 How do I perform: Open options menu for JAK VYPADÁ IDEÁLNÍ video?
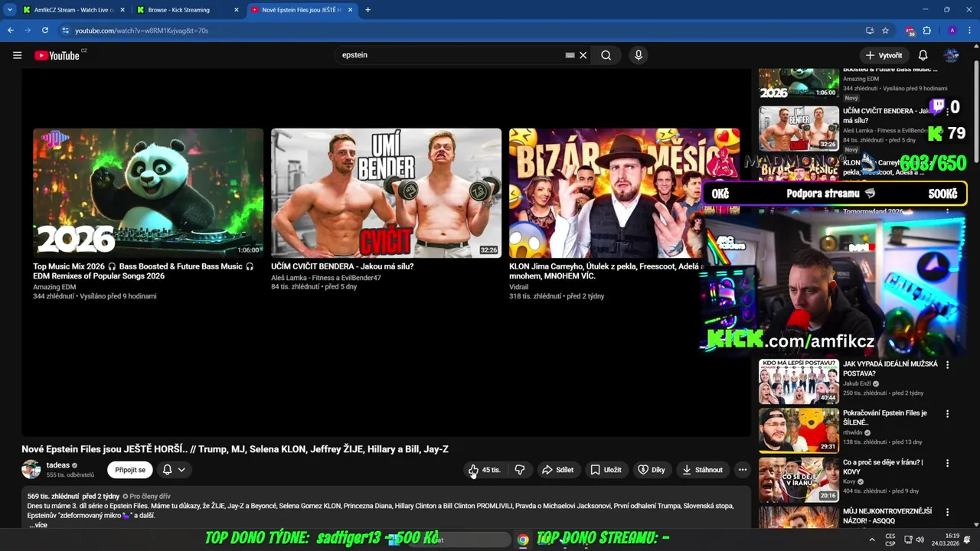click(947, 365)
